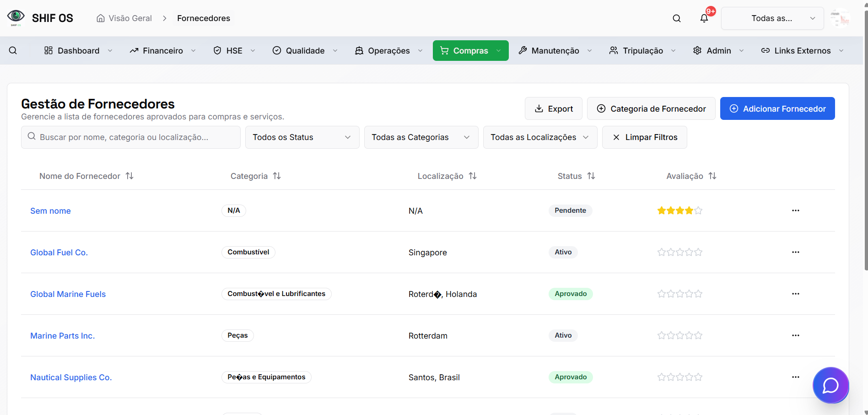Viewport: 868px width, 415px height.
Task: Open the Todas as Categorias dropdown
Action: pyautogui.click(x=421, y=137)
